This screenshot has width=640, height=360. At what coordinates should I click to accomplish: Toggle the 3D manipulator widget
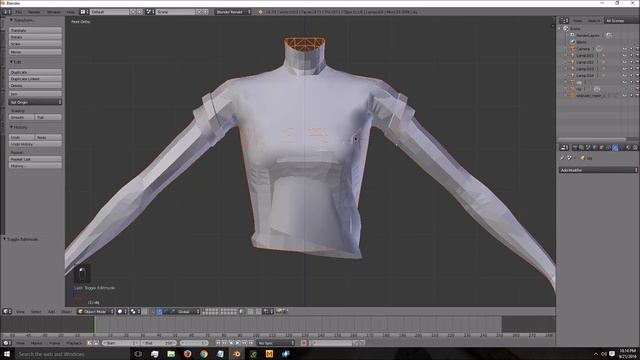click(152, 311)
